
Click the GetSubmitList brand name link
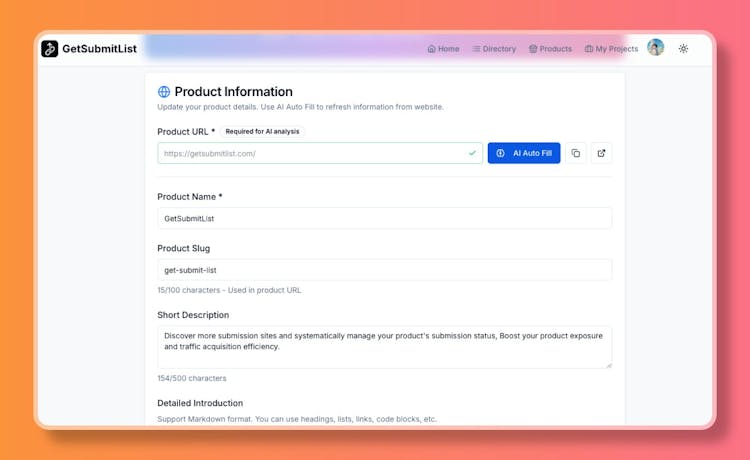point(99,48)
